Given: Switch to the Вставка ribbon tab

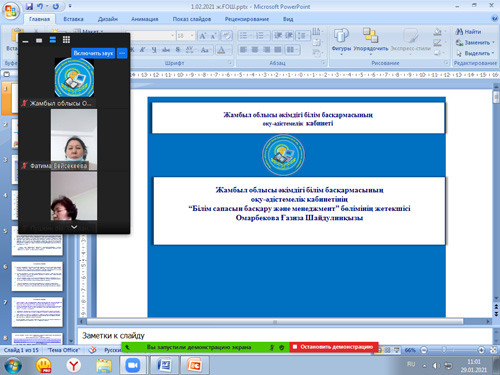Looking at the screenshot, I should [x=73, y=19].
